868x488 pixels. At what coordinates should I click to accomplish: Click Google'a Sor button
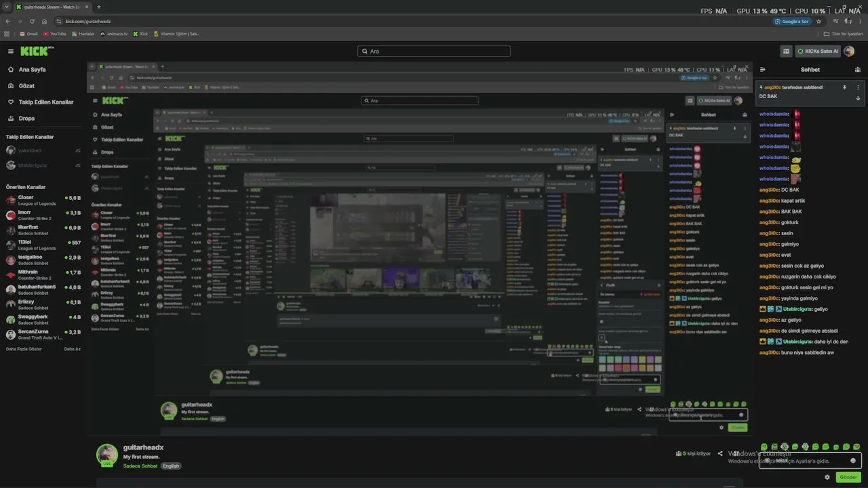(792, 21)
